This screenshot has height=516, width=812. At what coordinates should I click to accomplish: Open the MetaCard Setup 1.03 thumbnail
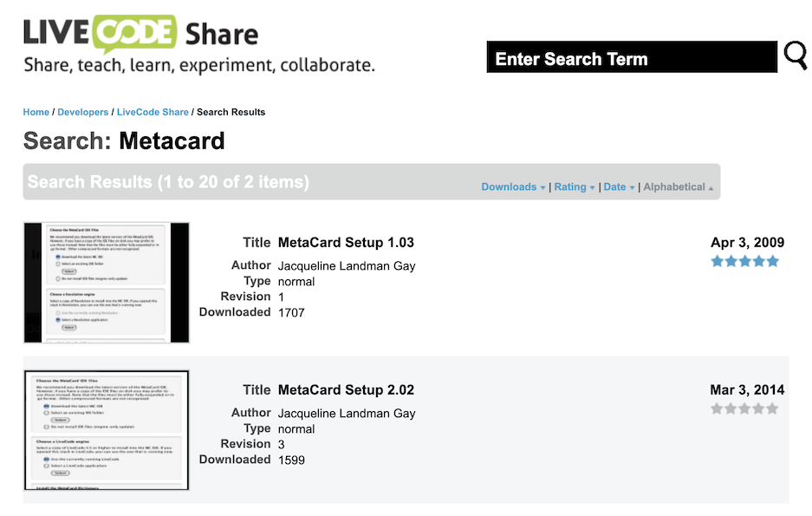107,283
